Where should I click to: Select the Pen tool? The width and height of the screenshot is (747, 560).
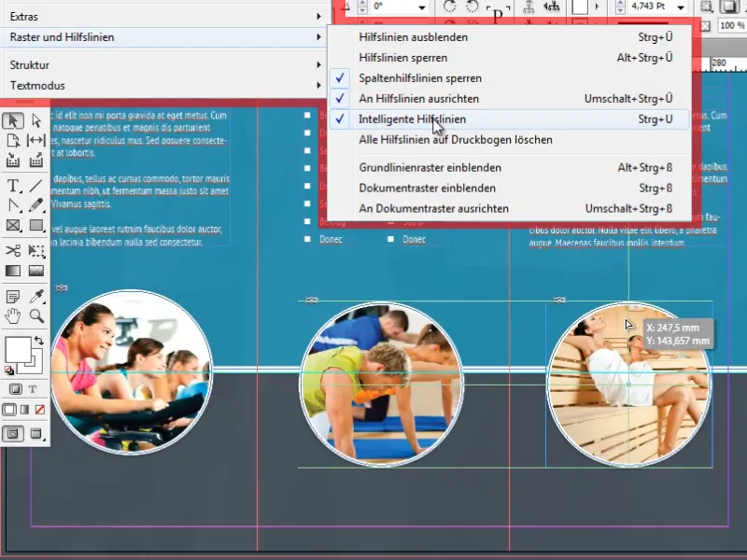(13, 205)
